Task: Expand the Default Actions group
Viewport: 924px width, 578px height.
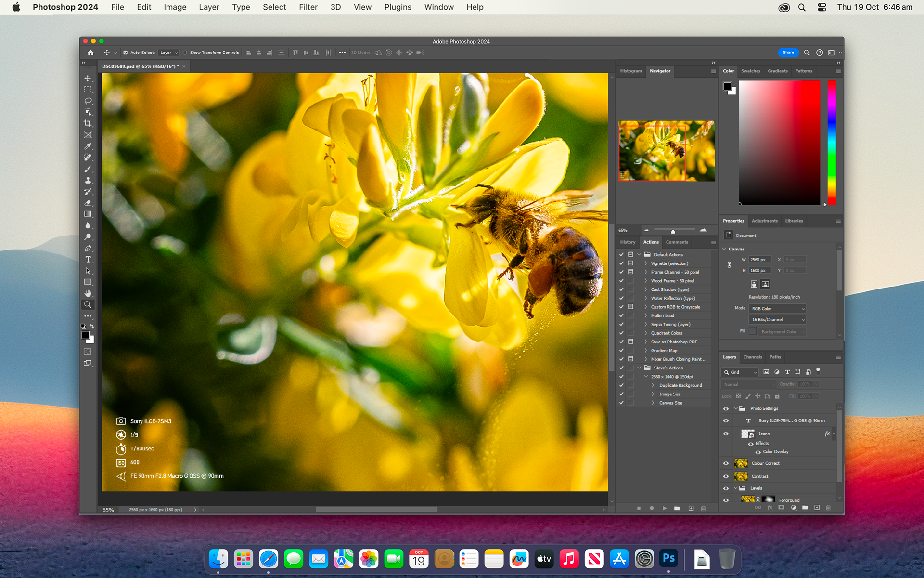Action: tap(639, 254)
